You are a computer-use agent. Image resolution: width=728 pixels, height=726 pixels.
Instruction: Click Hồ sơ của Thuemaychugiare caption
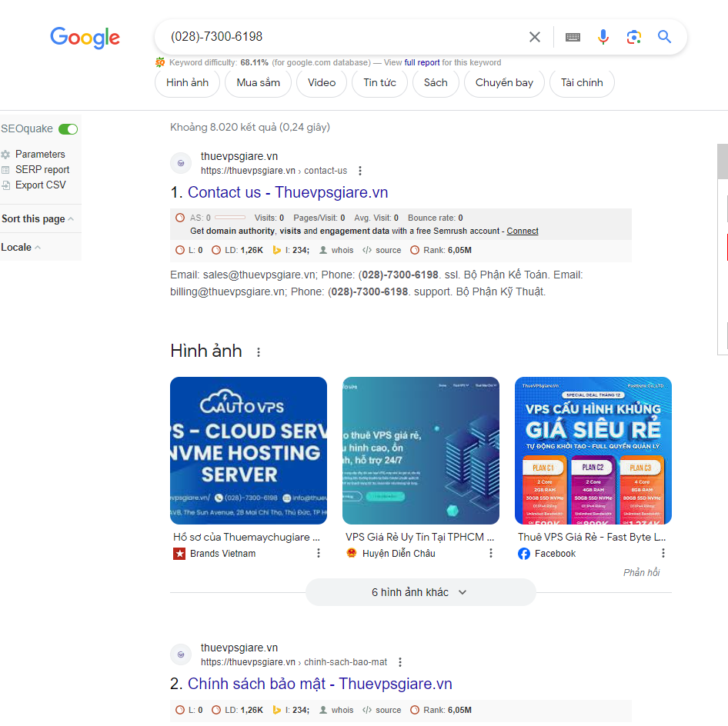[x=246, y=537]
